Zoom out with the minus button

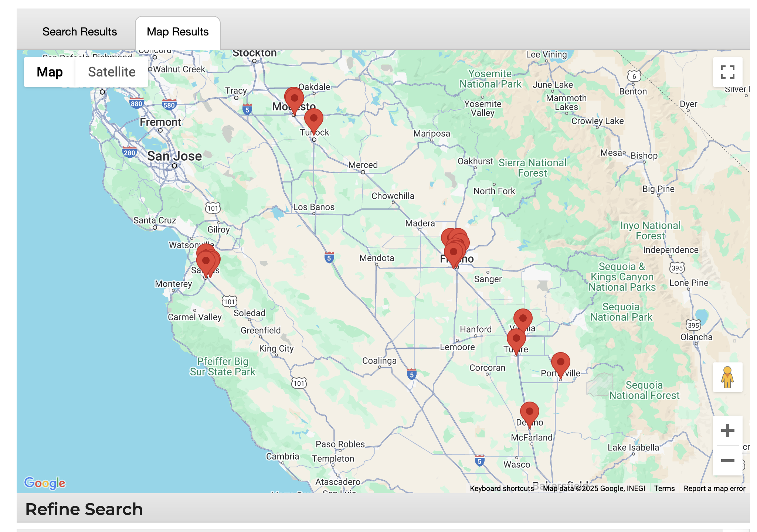tap(727, 460)
